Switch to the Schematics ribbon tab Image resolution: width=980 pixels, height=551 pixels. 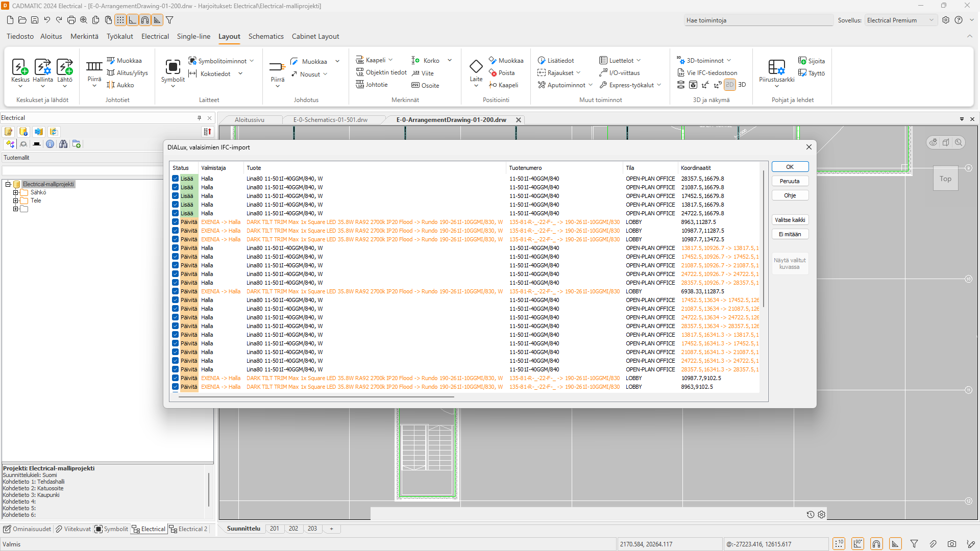265,36
